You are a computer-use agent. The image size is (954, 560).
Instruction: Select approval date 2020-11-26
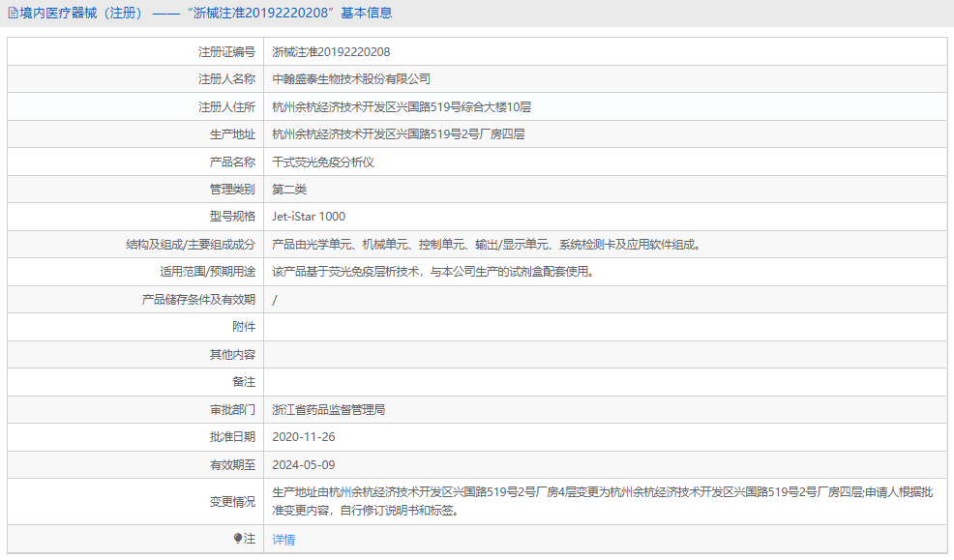pyautogui.click(x=304, y=436)
